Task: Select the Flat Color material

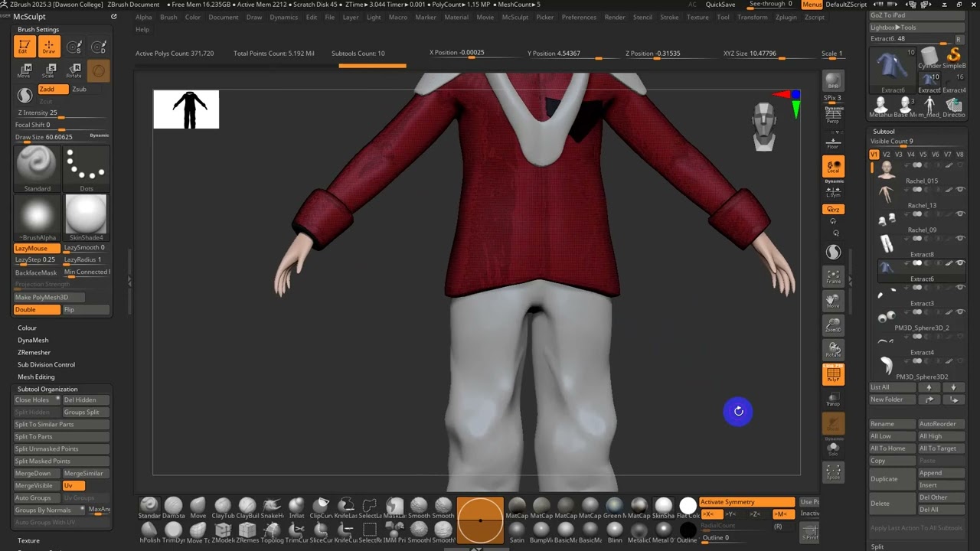Action: pyautogui.click(x=688, y=507)
